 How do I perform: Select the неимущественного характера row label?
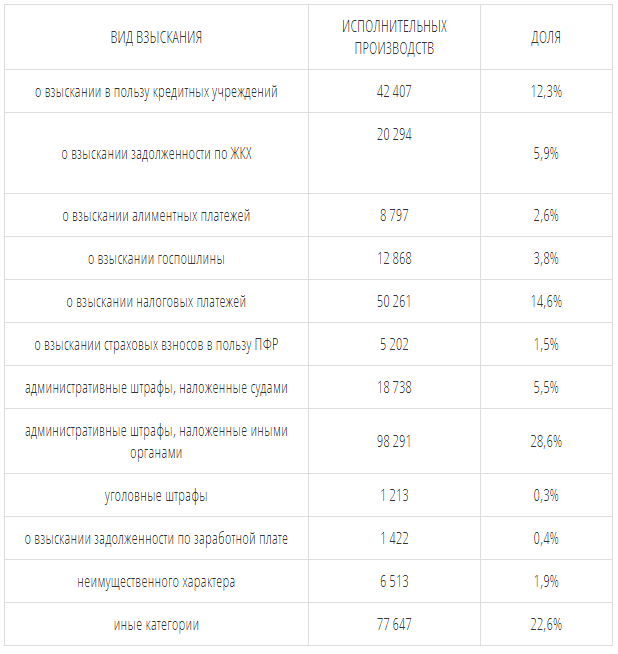pos(156,582)
